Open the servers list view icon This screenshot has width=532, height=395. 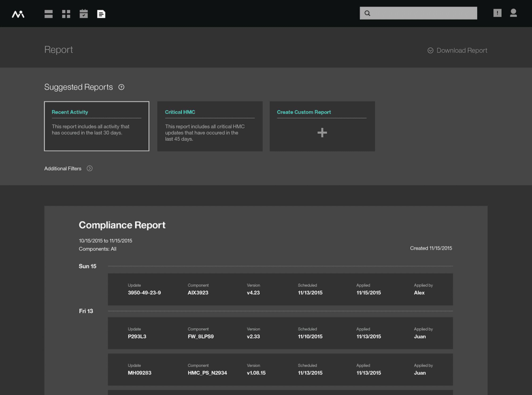click(x=48, y=14)
